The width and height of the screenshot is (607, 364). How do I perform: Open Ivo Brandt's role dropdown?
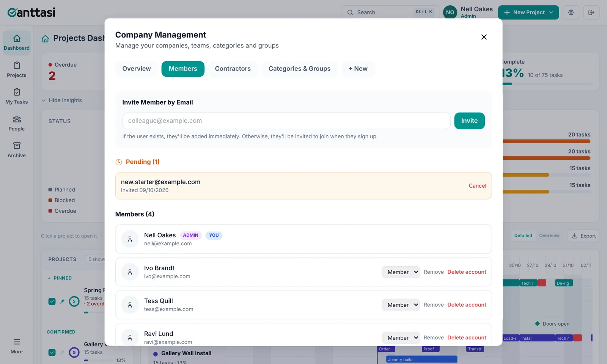[401, 272]
